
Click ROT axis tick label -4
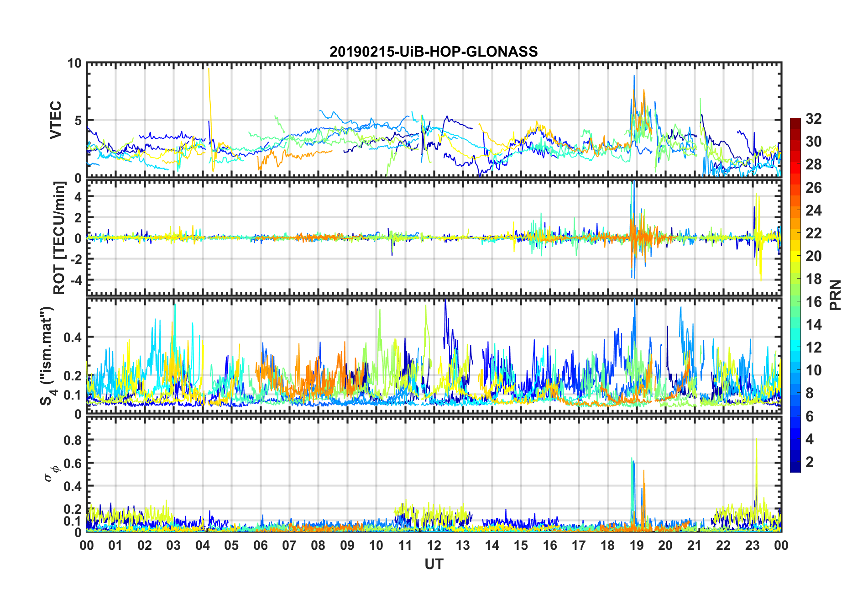click(75, 279)
